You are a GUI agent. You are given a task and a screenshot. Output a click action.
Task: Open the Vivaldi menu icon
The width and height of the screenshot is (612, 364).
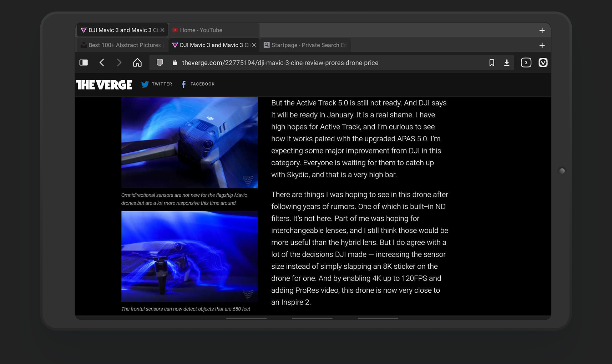[x=543, y=62]
